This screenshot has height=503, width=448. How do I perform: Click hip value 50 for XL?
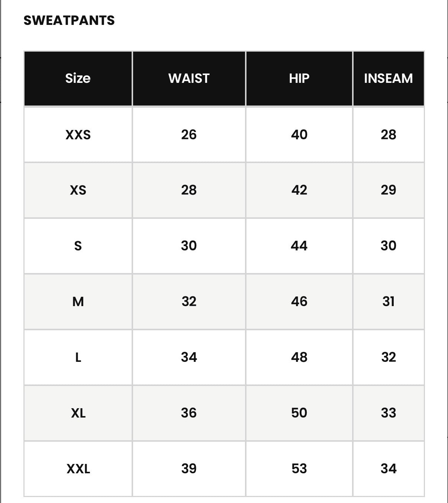coord(299,413)
